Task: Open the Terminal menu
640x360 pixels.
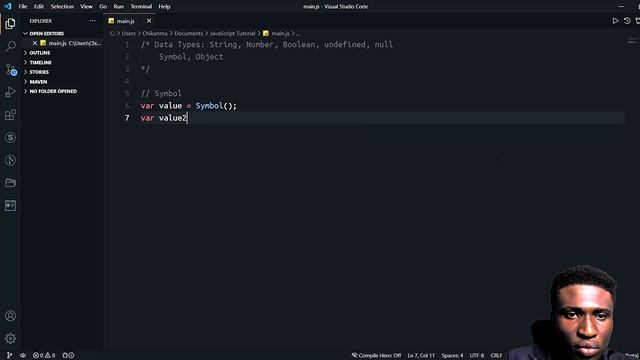Action: click(141, 7)
